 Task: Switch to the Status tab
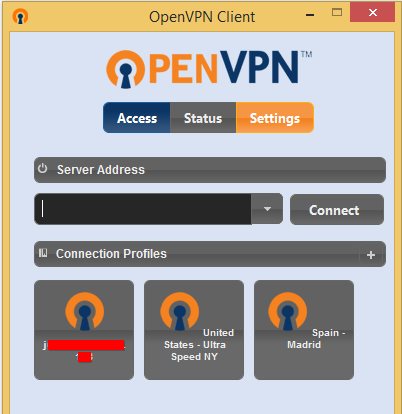click(x=203, y=118)
